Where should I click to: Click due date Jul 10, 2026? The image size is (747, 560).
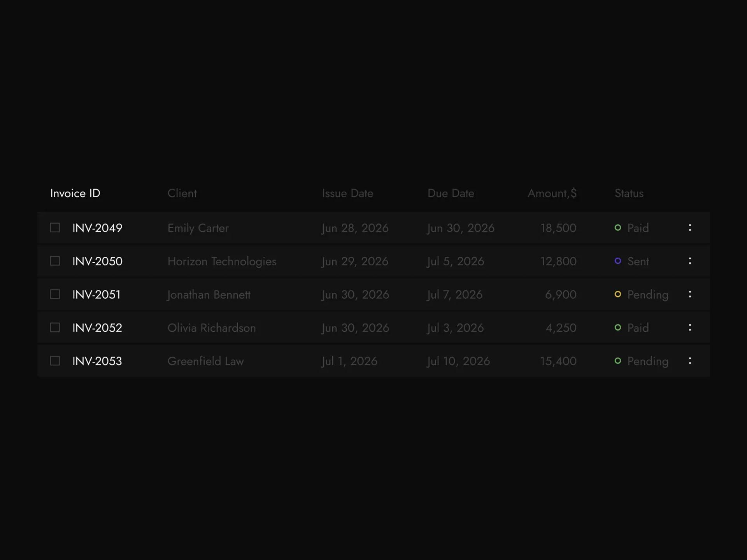tap(458, 362)
